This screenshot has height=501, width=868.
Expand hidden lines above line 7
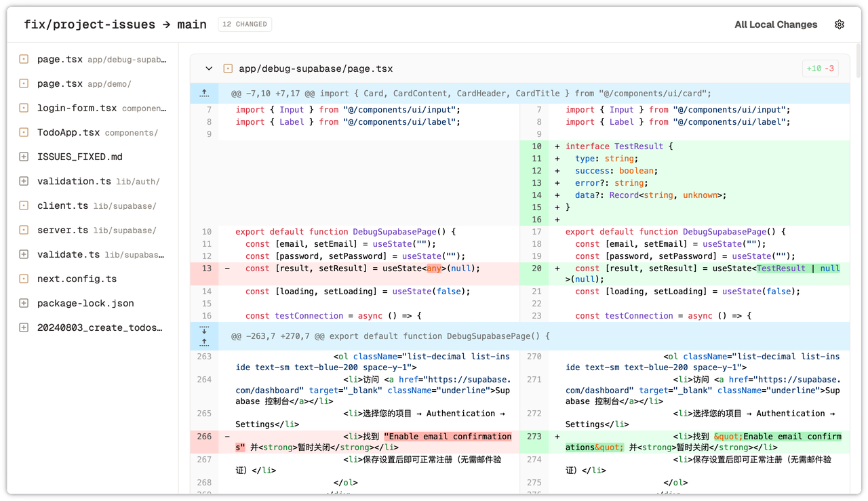pyautogui.click(x=204, y=94)
